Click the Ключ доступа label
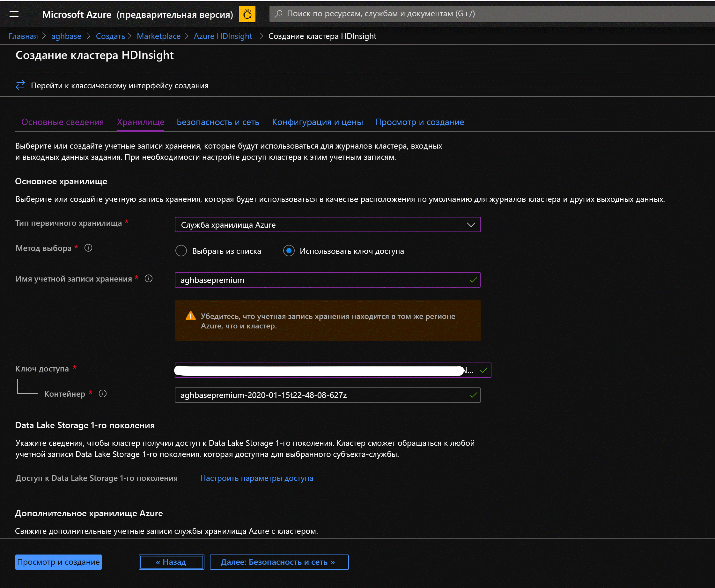The height and width of the screenshot is (588, 715). pos(42,369)
